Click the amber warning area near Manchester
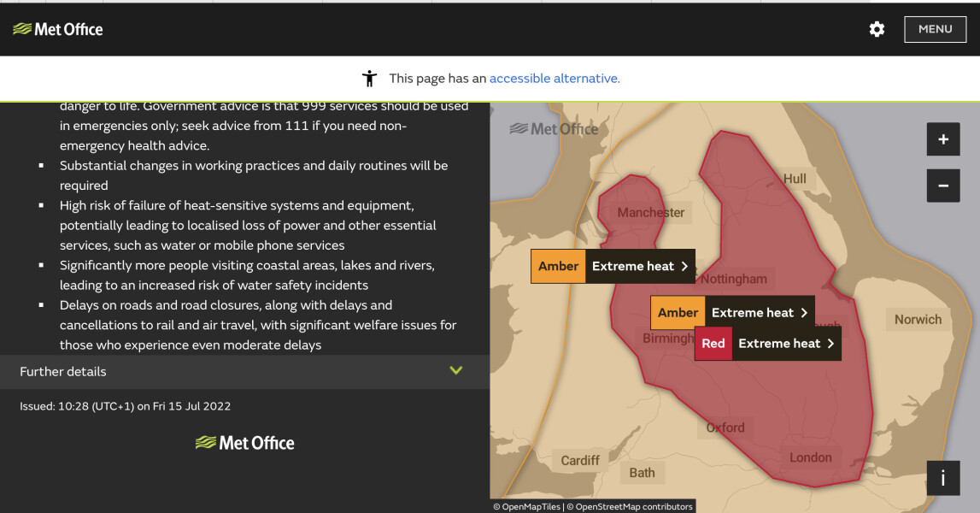980x513 pixels. point(632,205)
